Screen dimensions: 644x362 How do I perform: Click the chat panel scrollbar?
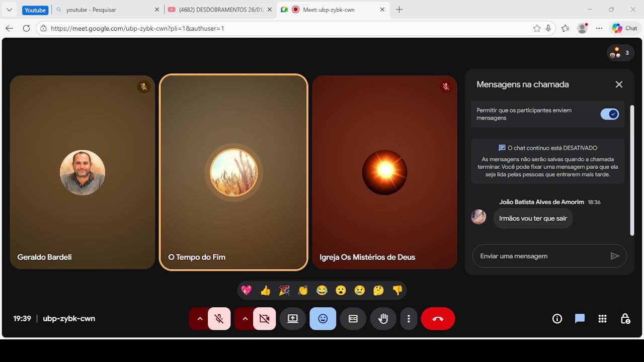pyautogui.click(x=632, y=170)
